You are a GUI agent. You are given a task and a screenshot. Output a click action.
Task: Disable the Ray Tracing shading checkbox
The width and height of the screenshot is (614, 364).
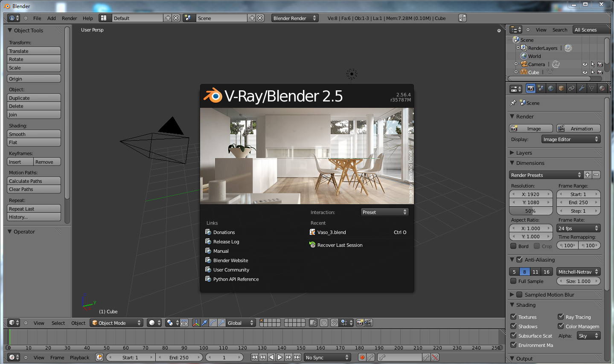point(559,317)
